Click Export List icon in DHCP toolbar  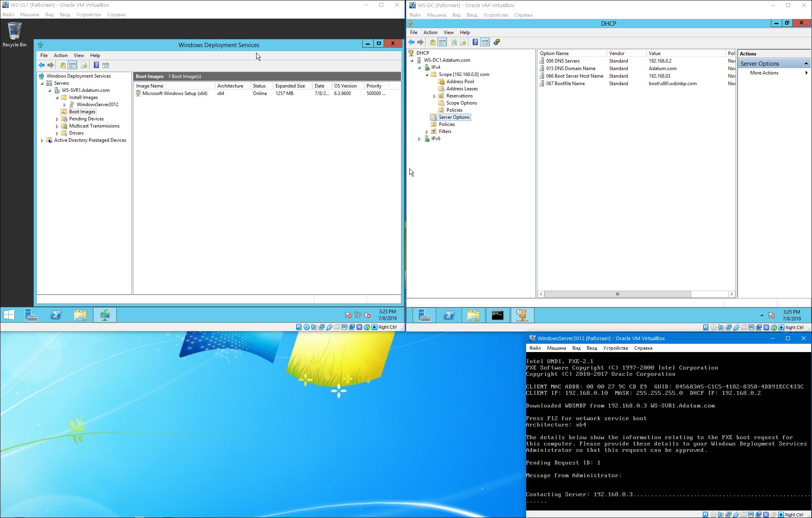click(x=463, y=42)
